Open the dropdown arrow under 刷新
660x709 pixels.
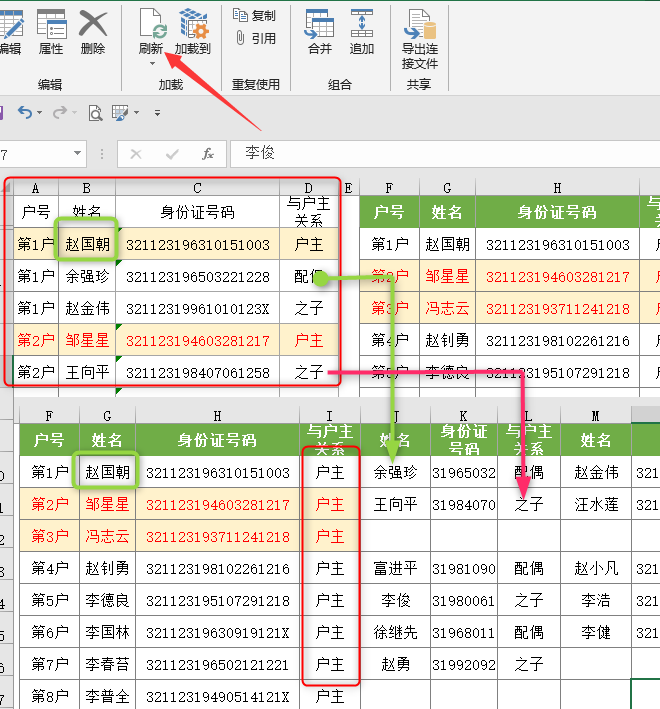[x=152, y=64]
